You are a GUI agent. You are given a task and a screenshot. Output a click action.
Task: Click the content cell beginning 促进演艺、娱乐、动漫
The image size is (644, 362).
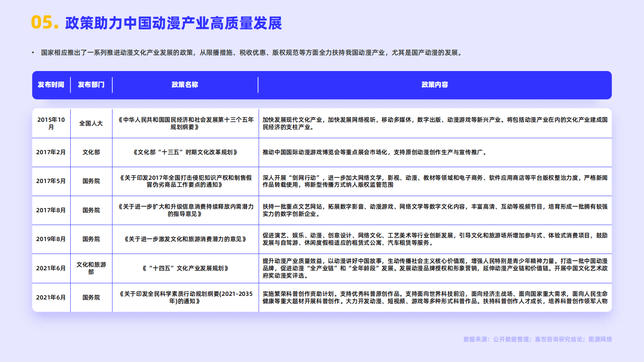[435, 239]
